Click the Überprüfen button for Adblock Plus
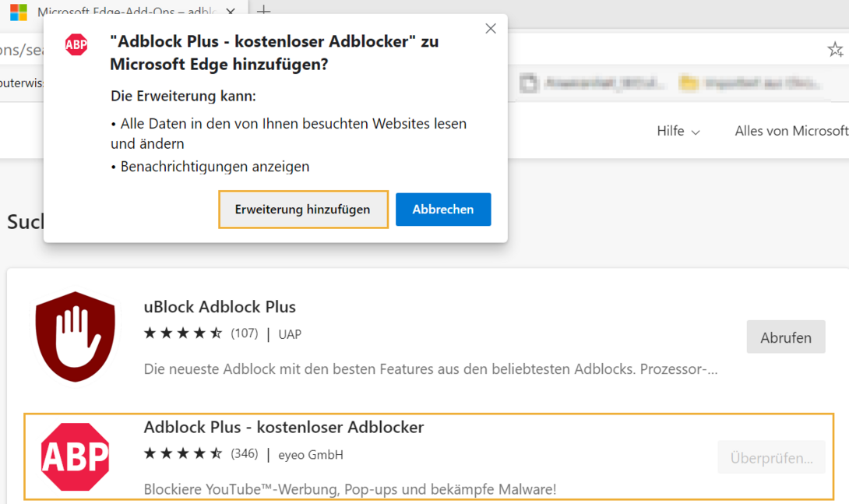849x504 pixels. tap(771, 457)
